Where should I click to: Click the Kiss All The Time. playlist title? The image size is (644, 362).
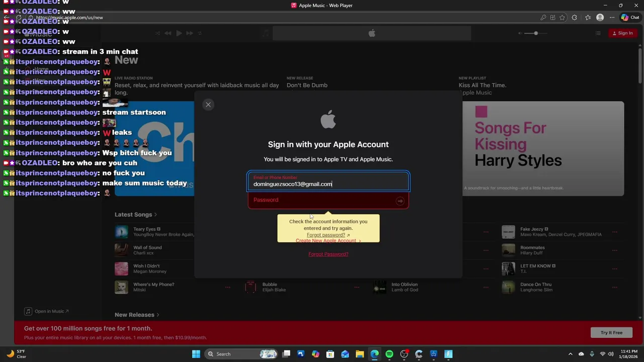(x=482, y=85)
